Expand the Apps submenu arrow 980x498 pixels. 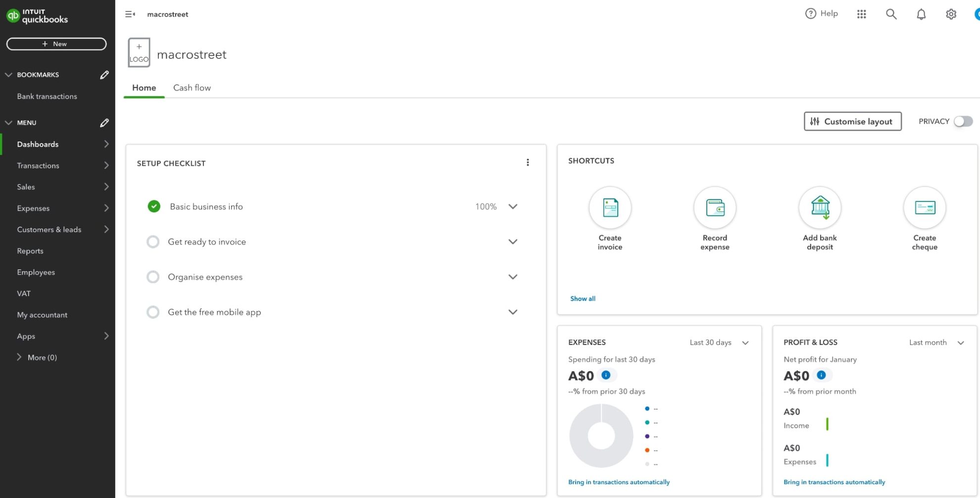click(x=106, y=336)
